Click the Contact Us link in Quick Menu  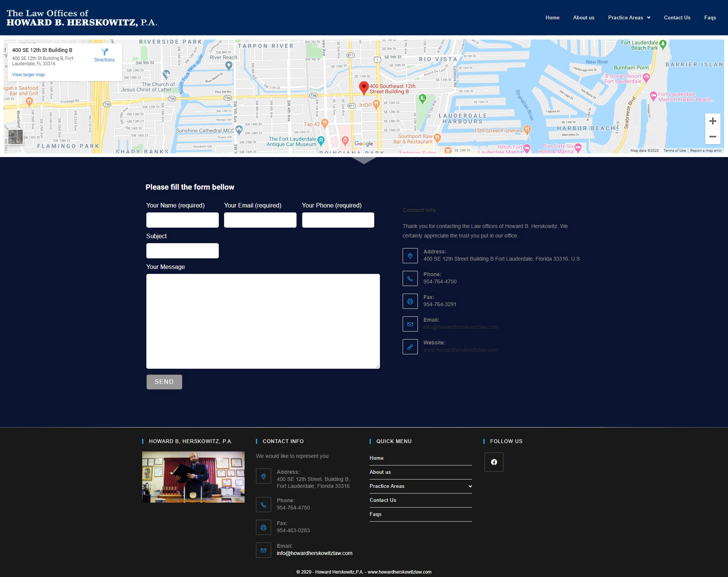383,500
